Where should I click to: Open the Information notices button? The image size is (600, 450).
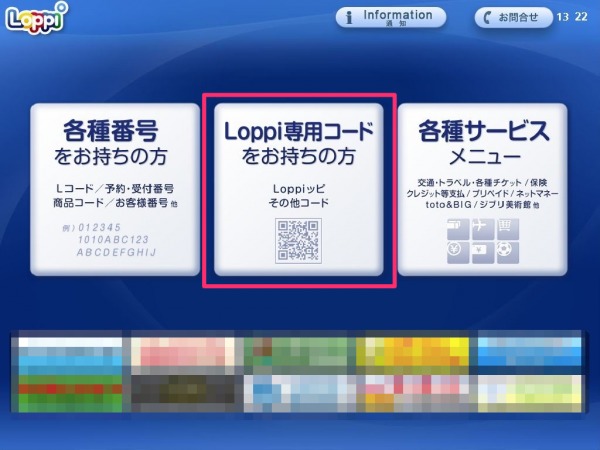coord(391,17)
